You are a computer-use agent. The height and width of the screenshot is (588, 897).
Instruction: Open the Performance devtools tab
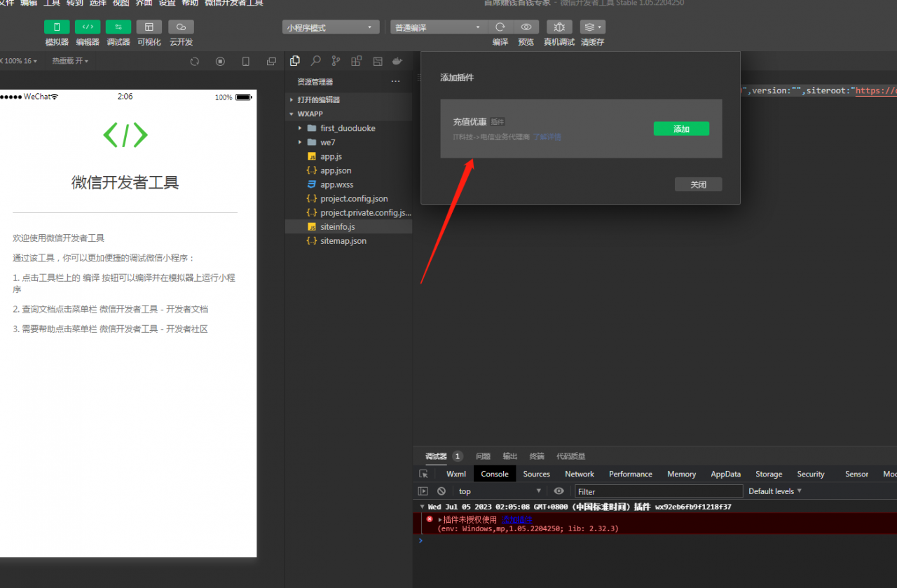(631, 474)
